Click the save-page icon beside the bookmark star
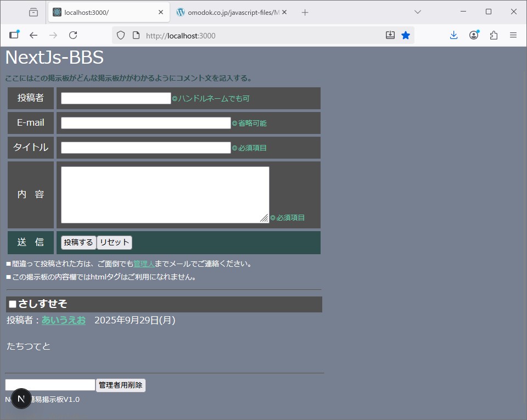The image size is (527, 420). tap(390, 35)
